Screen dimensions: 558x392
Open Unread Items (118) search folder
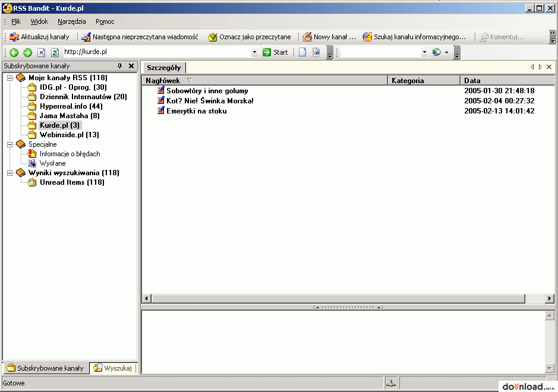point(72,182)
